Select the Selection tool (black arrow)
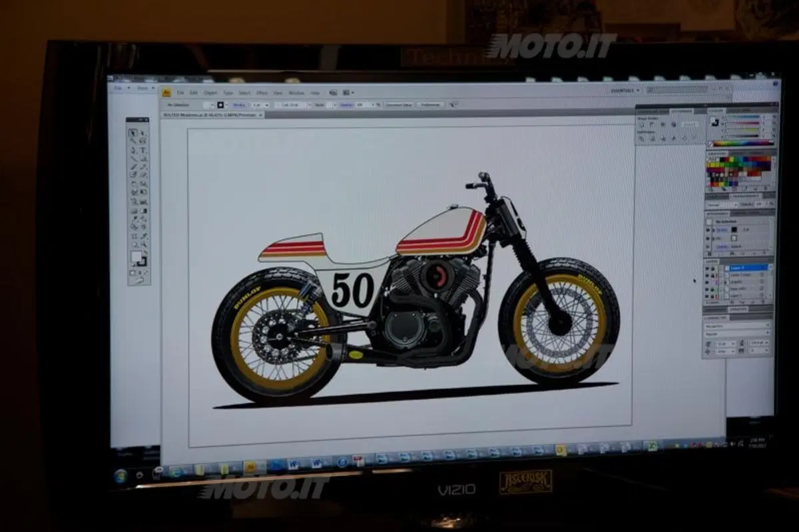 click(133, 133)
